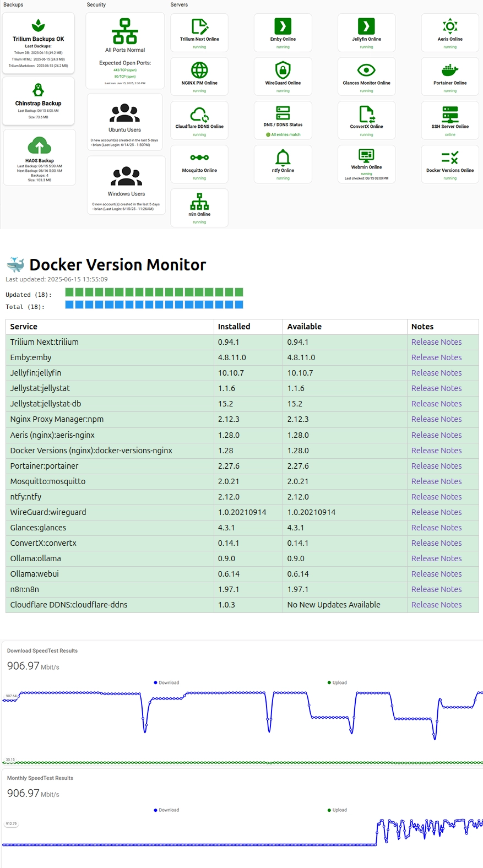The height and width of the screenshot is (868, 483).
Task: Click the Cloudflare DDNS Online cloud icon
Action: pyautogui.click(x=199, y=115)
